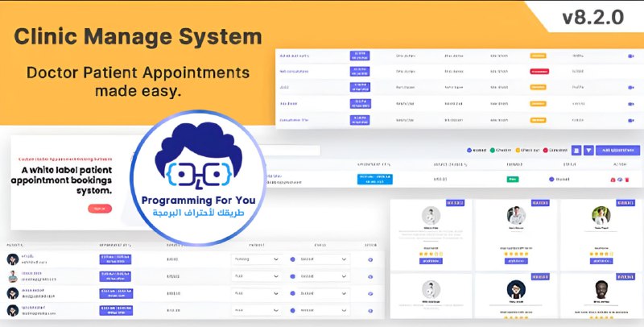
Task: Select the yellow Check out status legend dot
Action: coord(518,151)
